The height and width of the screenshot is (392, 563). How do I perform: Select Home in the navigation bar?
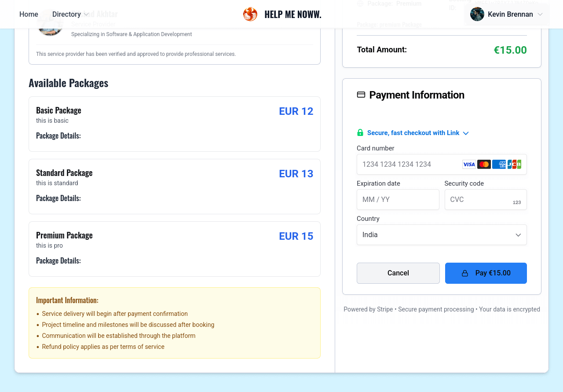(x=28, y=14)
